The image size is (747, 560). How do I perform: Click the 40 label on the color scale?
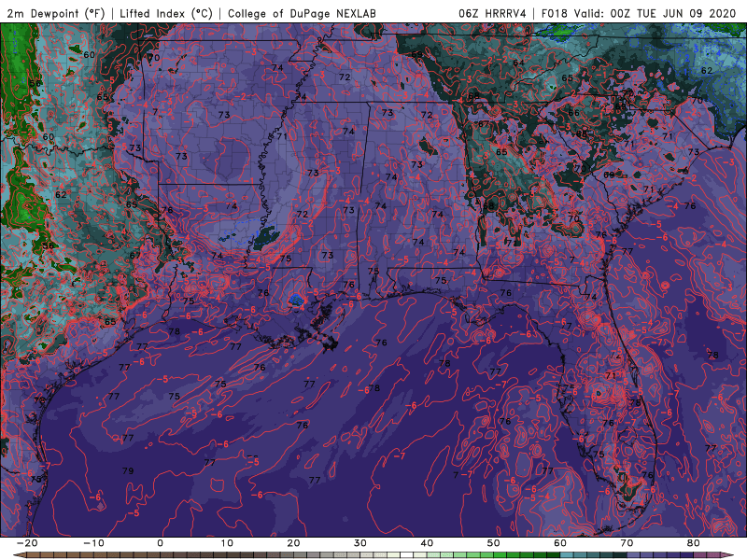[x=427, y=543]
